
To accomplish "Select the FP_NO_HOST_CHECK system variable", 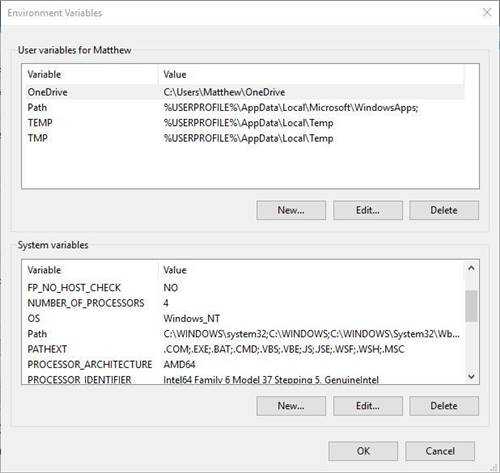I will point(243,288).
